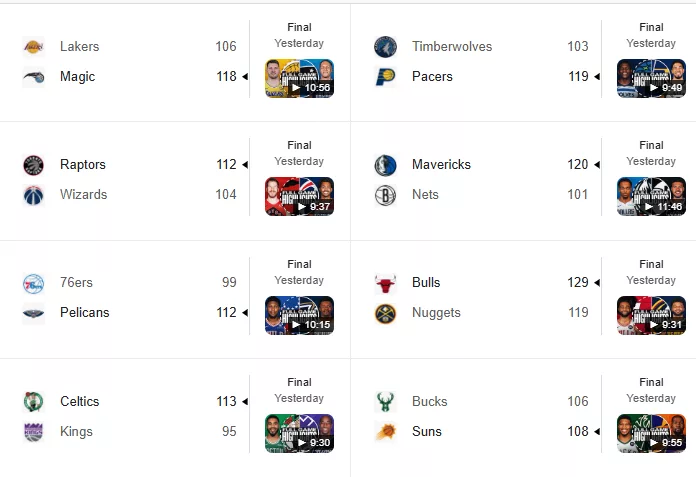This screenshot has width=696, height=477.
Task: Play Bucks vs Suns 9:55 highlights
Action: click(651, 434)
